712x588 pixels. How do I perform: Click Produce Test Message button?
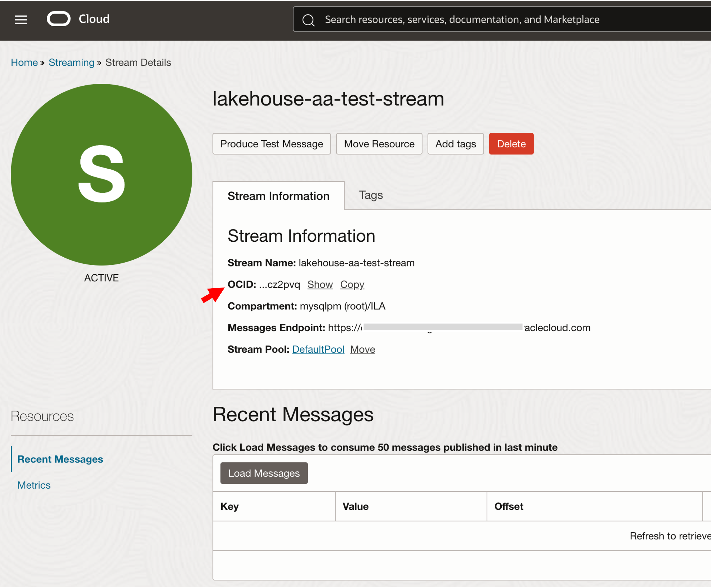point(271,144)
